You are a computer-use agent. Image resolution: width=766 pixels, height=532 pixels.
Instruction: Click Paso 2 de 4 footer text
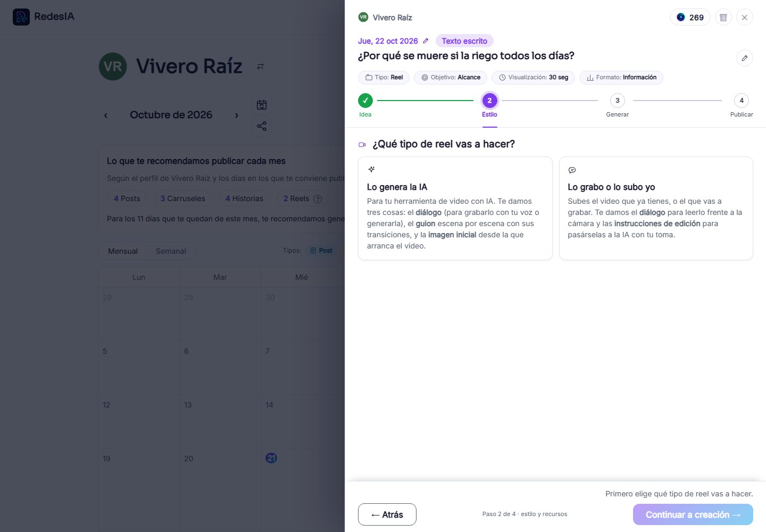tap(524, 514)
